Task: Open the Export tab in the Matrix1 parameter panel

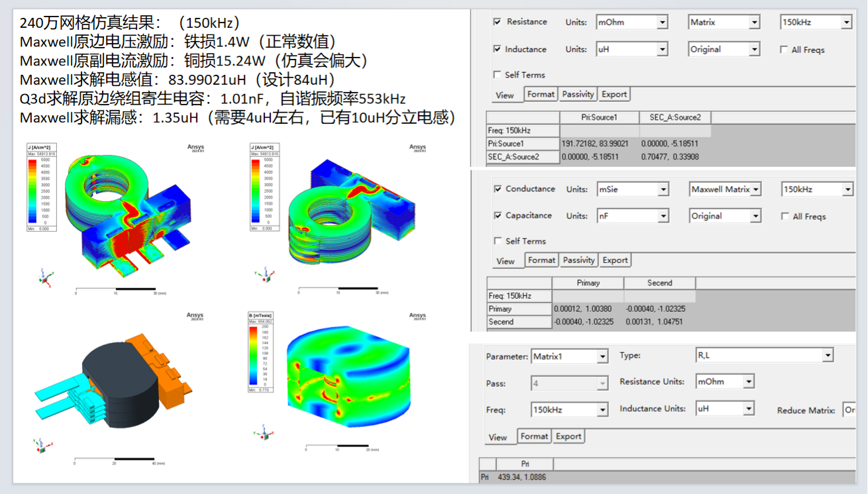Action: pos(569,436)
